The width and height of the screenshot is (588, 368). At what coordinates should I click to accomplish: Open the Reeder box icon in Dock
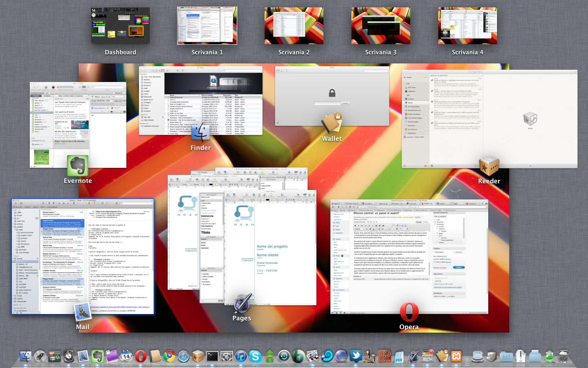pos(198,356)
